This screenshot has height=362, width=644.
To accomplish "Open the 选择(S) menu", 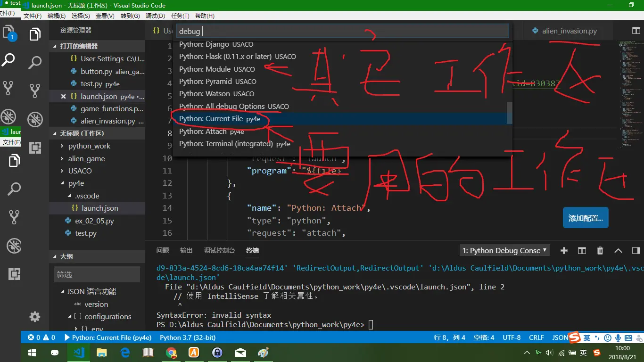I will [x=81, y=16].
